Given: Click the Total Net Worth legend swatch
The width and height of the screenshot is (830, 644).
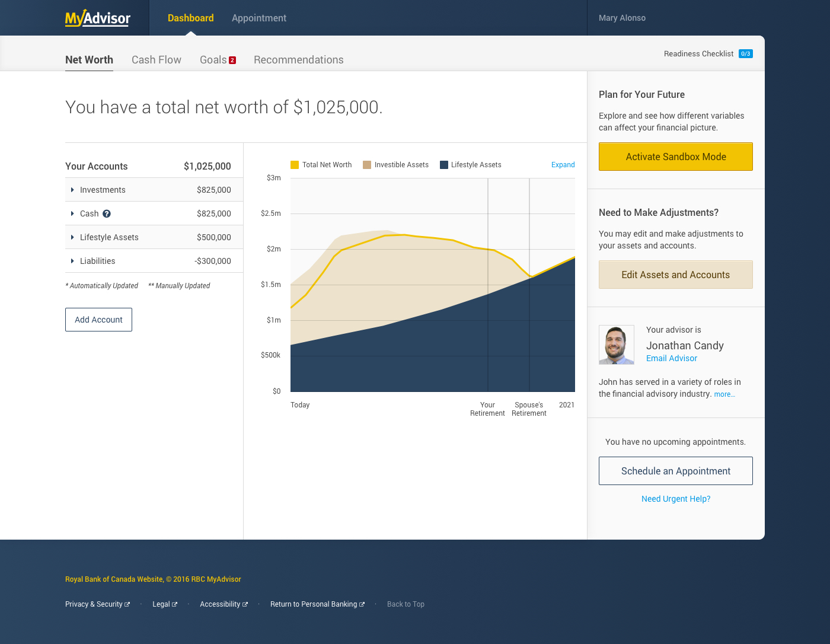Looking at the screenshot, I should pos(295,165).
